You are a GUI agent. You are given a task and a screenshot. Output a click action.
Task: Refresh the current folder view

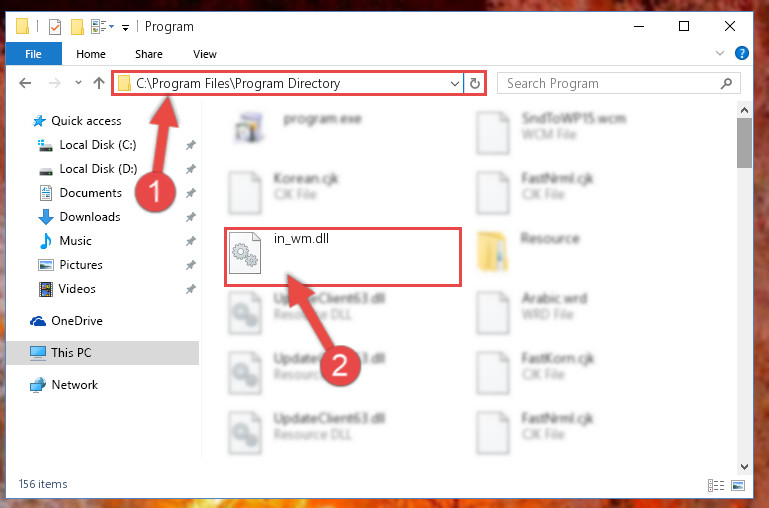474,83
